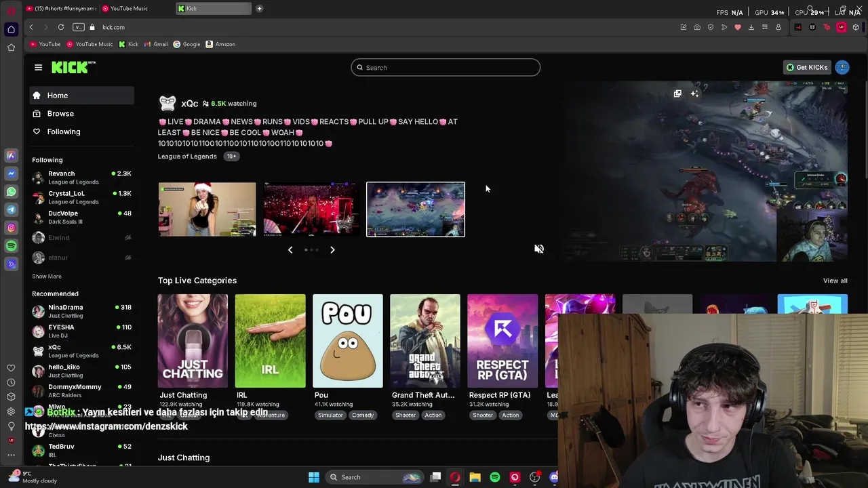
Task: Expand Show More in Following list
Action: (x=47, y=277)
